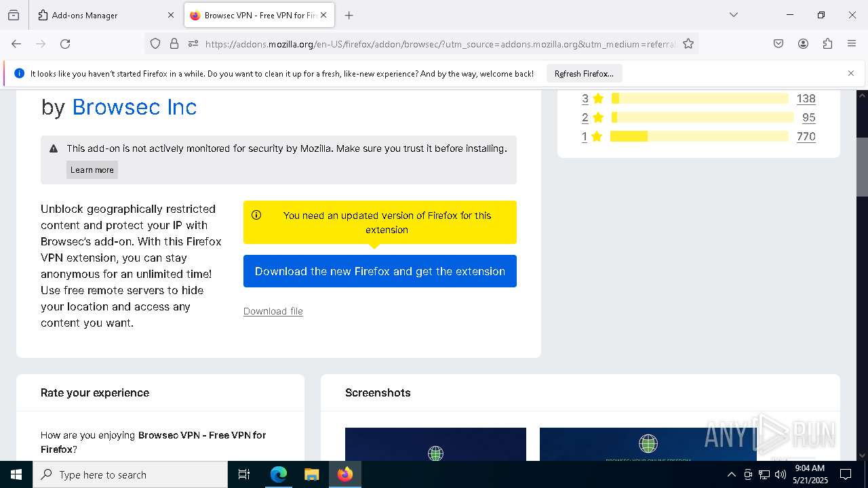Click the "Rate your experience" heading
868x488 pixels.
(95, 392)
